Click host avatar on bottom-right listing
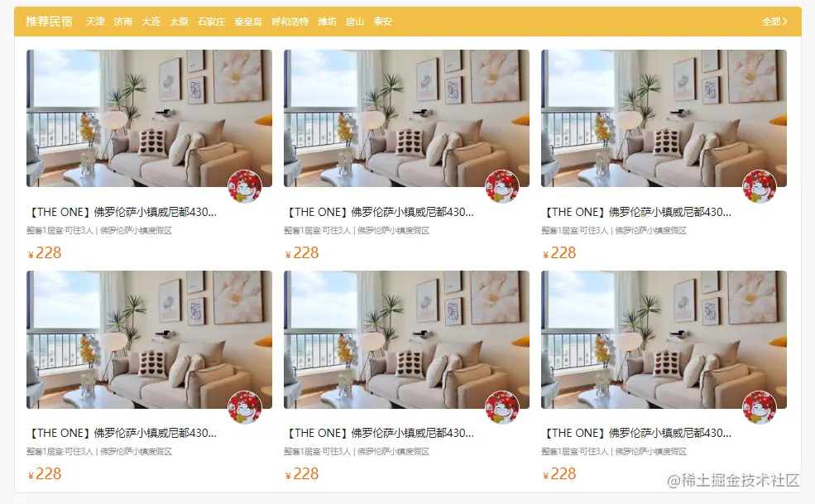The width and height of the screenshot is (815, 504). pos(760,407)
